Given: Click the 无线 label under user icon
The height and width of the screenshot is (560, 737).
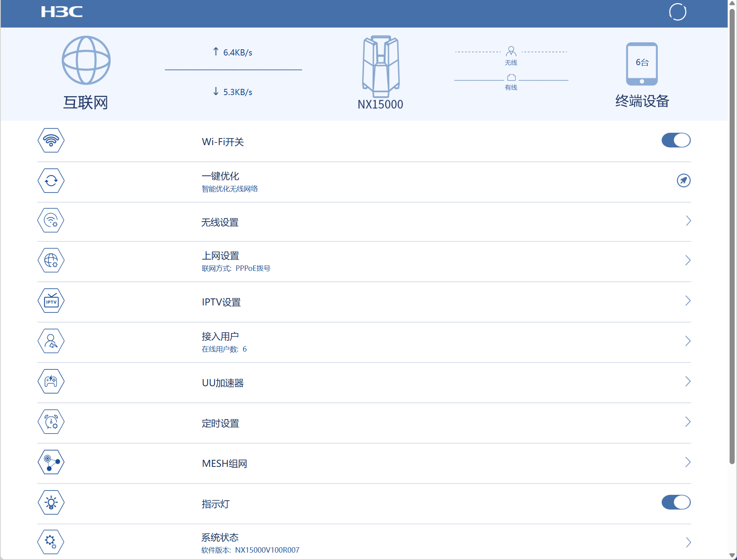Looking at the screenshot, I should pos(511,62).
